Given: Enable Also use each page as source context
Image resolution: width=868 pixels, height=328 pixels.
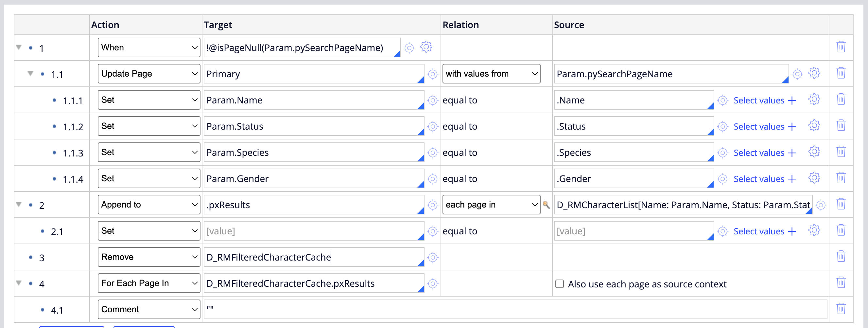Looking at the screenshot, I should point(559,284).
